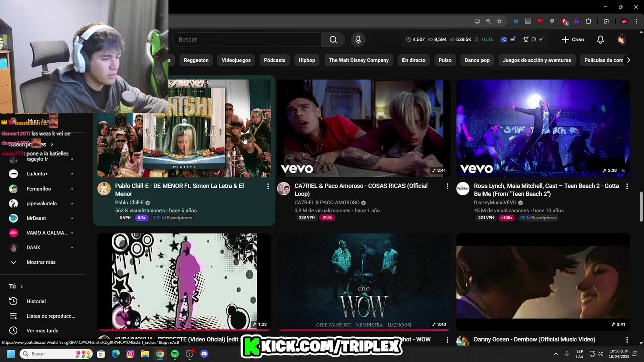Open Discord from the taskbar
The width and height of the screenshot is (644, 362).
tap(204, 354)
